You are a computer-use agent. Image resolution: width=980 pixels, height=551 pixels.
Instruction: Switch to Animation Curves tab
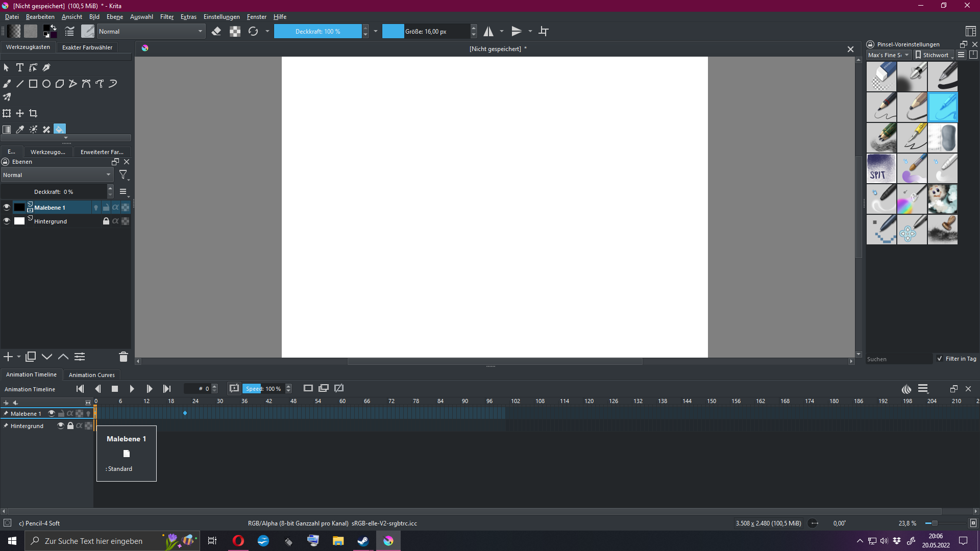(x=92, y=375)
